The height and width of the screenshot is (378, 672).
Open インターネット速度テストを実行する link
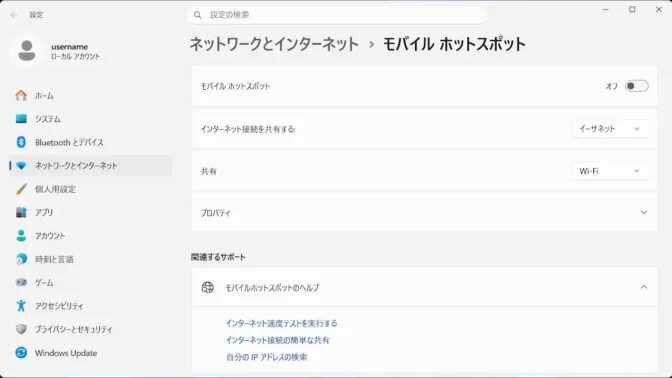(x=281, y=323)
